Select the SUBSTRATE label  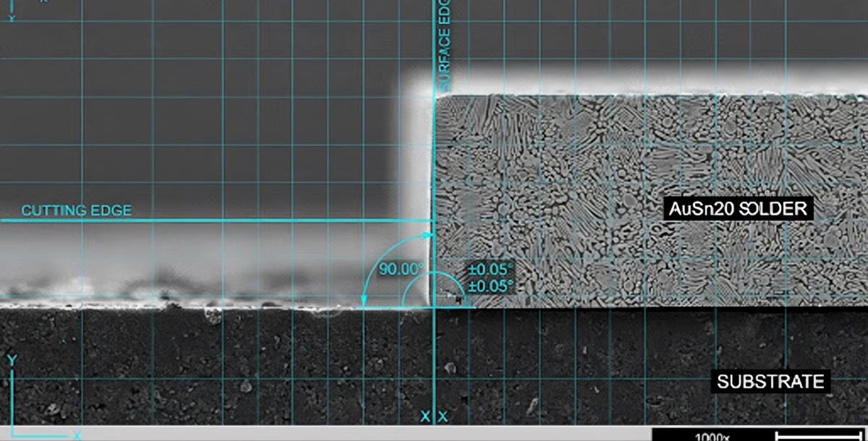pos(770,381)
